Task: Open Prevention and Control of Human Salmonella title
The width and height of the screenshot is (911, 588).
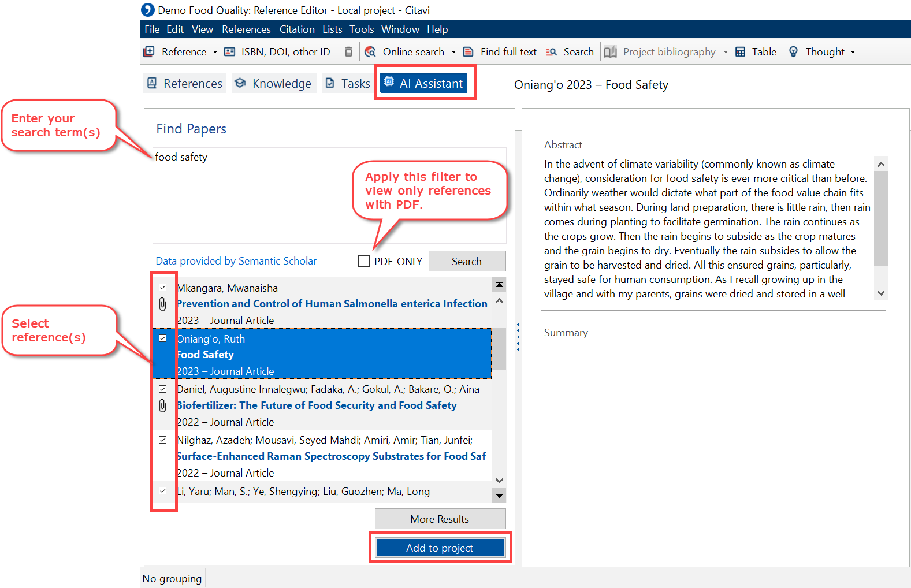Action: (x=332, y=304)
